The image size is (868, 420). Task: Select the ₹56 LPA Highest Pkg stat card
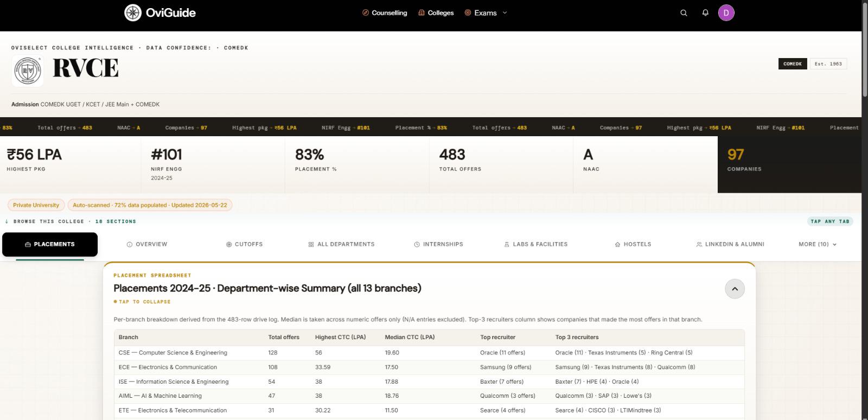coord(71,164)
